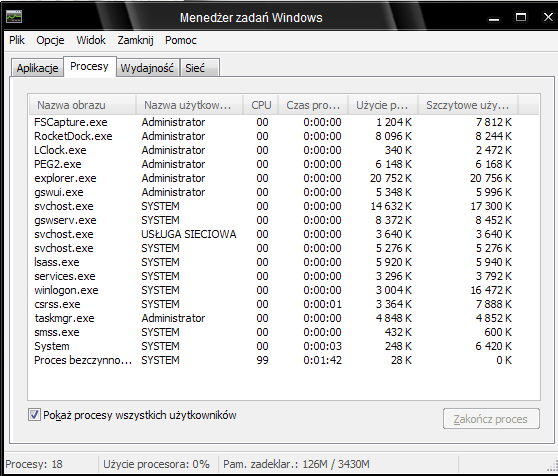Click the Użycie procesora: 0% status entry

click(x=156, y=464)
